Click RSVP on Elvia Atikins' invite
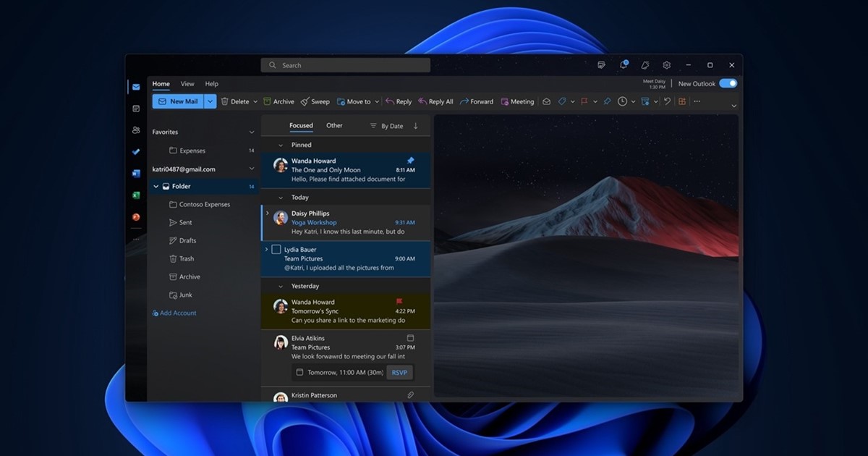Screen dimensions: 868x456 point(399,372)
